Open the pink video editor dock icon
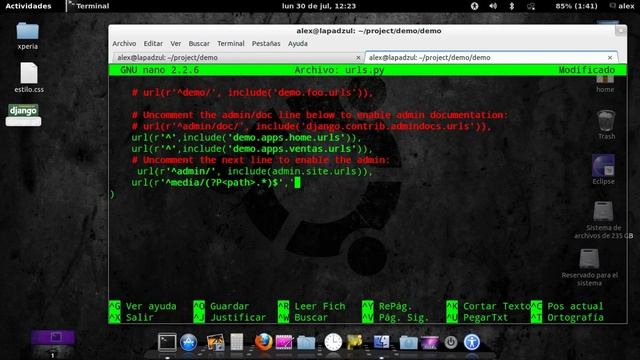 pyautogui.click(x=284, y=342)
